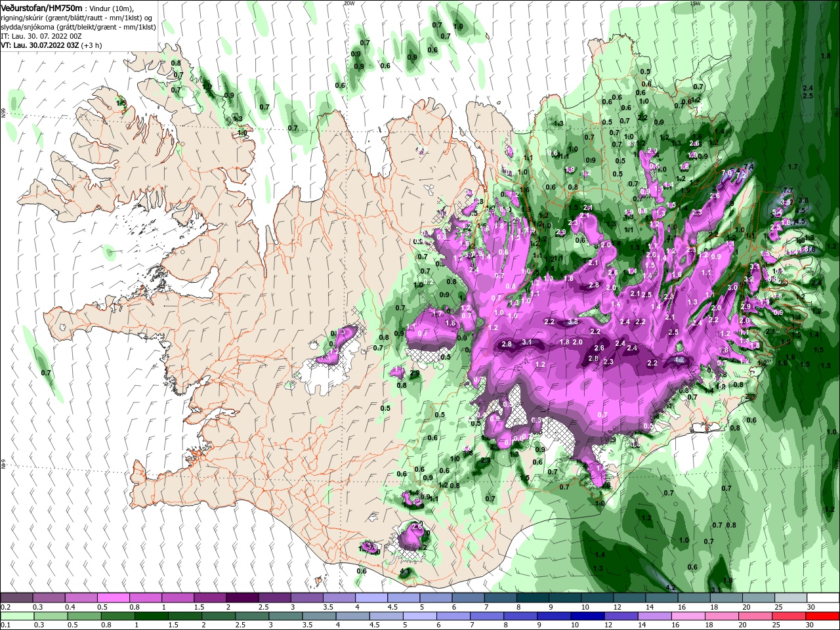Viewport: 840px width, 630px height.
Task: Select the lavender snow swatch labeled 4
Action: [371, 598]
